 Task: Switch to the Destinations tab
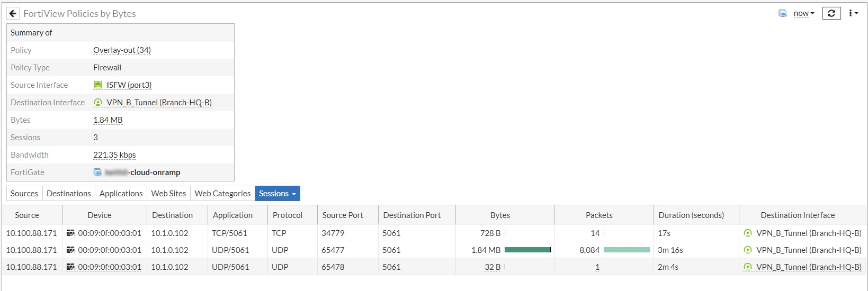pos(69,194)
